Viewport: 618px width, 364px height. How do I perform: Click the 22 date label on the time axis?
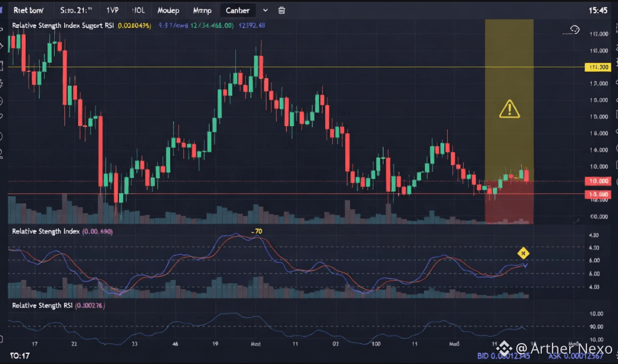tap(74, 344)
